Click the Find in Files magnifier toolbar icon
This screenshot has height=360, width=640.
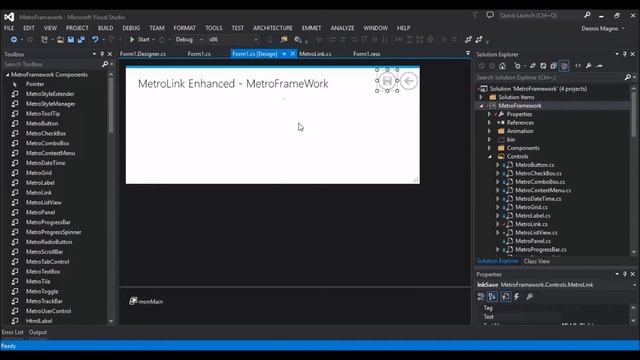(x=298, y=40)
